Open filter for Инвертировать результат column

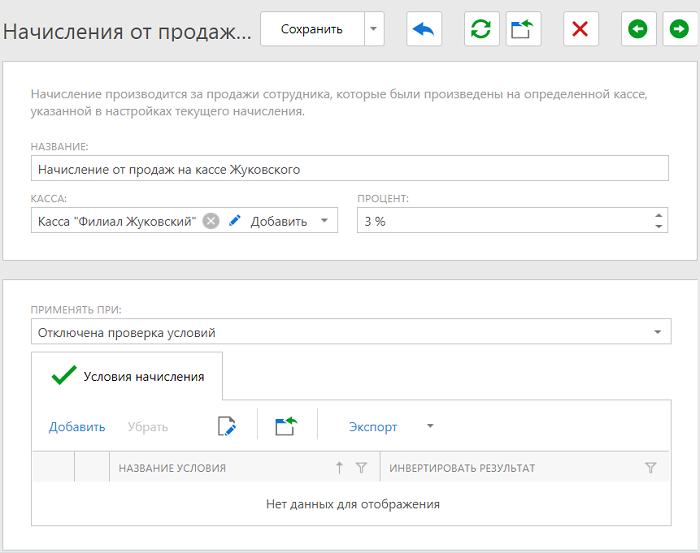point(651,468)
